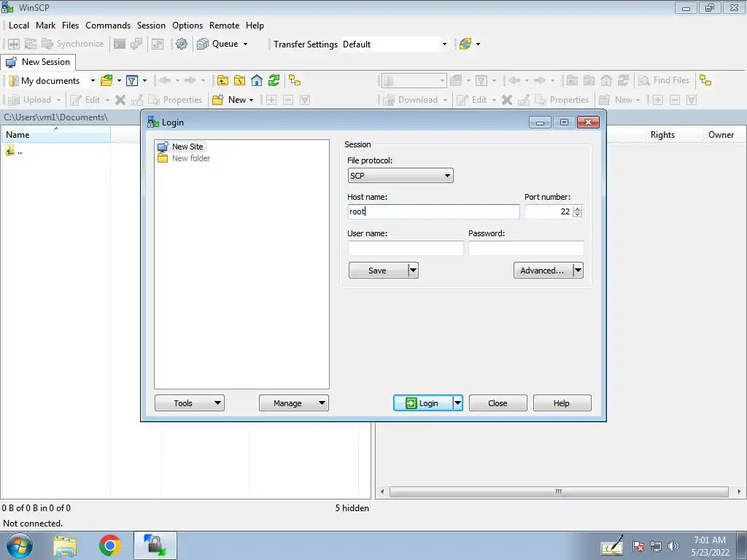Viewport: 747px width, 560px height.
Task: Open the Remote menu
Action: pyautogui.click(x=225, y=26)
